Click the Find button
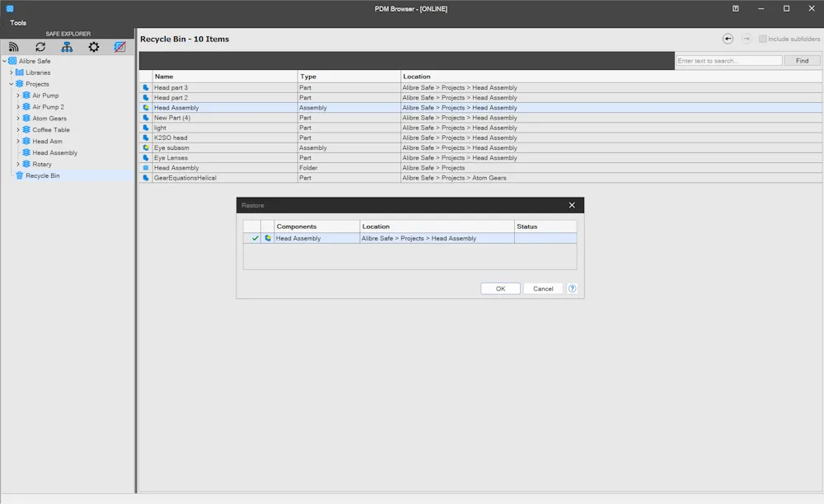 [802, 60]
